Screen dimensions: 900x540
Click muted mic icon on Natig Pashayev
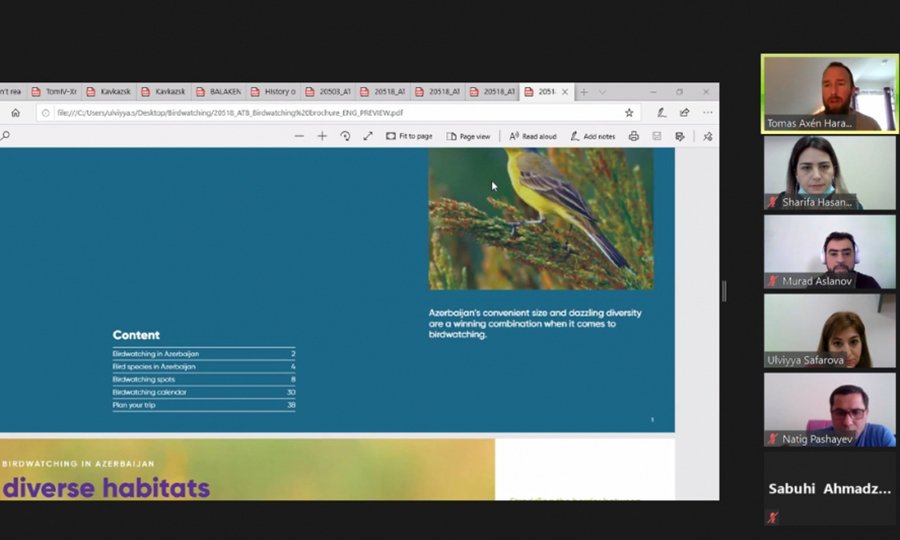coord(773,440)
